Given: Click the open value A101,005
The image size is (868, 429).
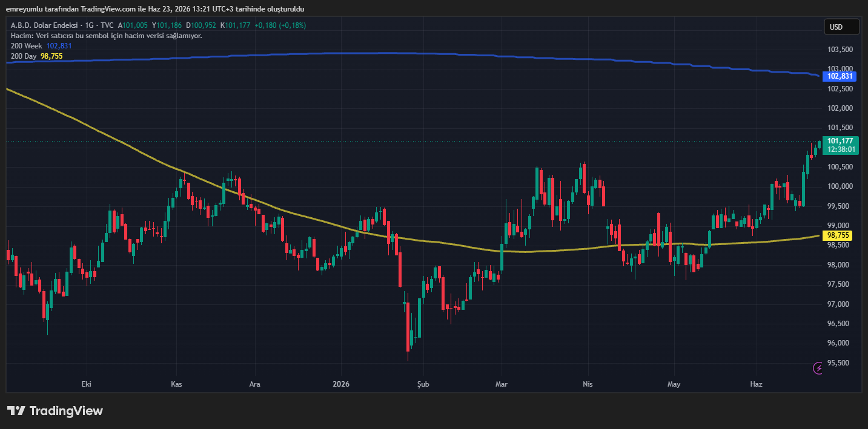Looking at the screenshot, I should coord(133,25).
